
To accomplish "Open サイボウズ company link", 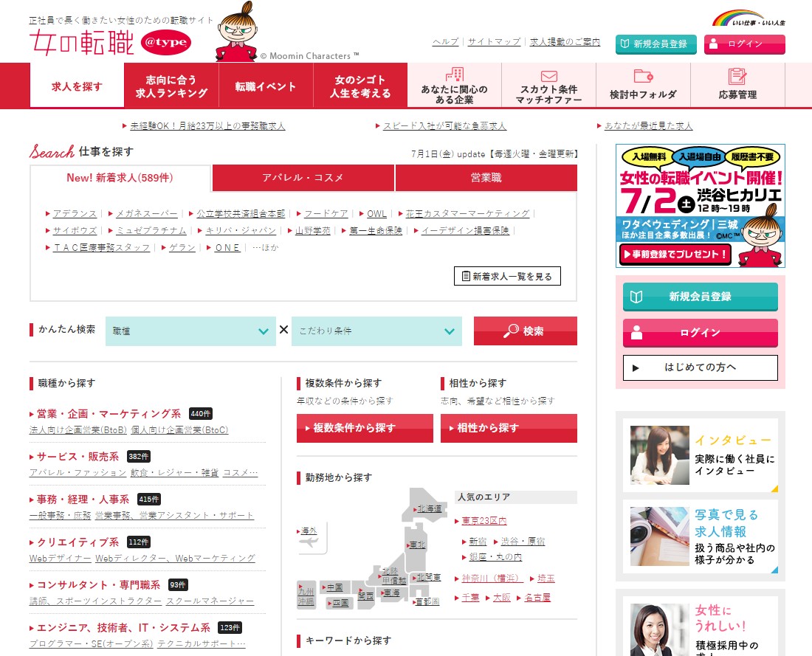I will point(75,230).
